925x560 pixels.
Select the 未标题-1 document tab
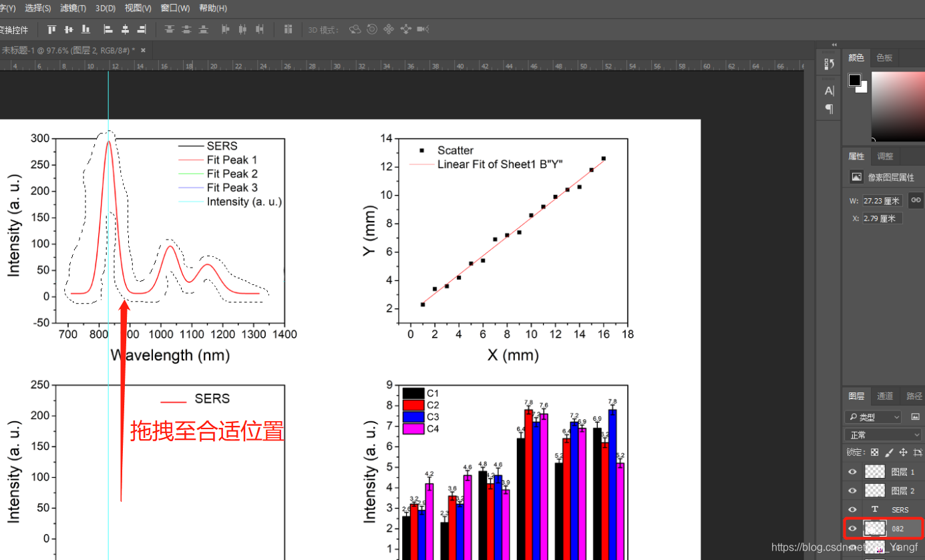[67, 50]
